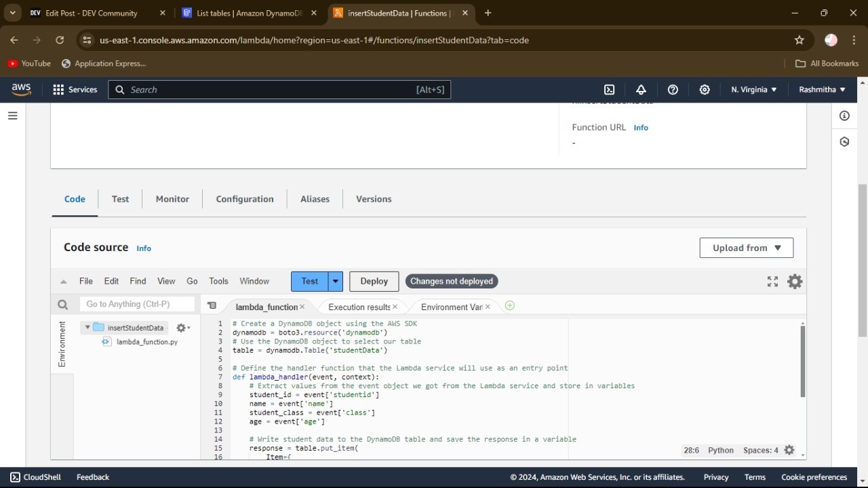Open the left hamburger navigation menu
The height and width of the screenshot is (488, 868).
(x=12, y=116)
